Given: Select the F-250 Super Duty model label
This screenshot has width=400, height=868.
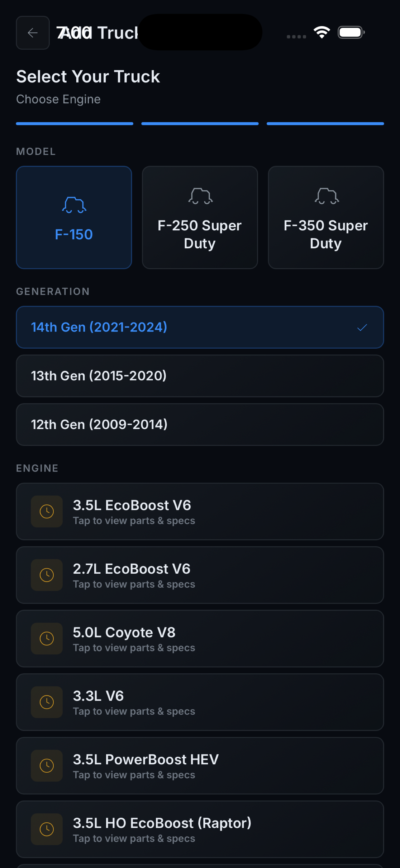Looking at the screenshot, I should [200, 234].
